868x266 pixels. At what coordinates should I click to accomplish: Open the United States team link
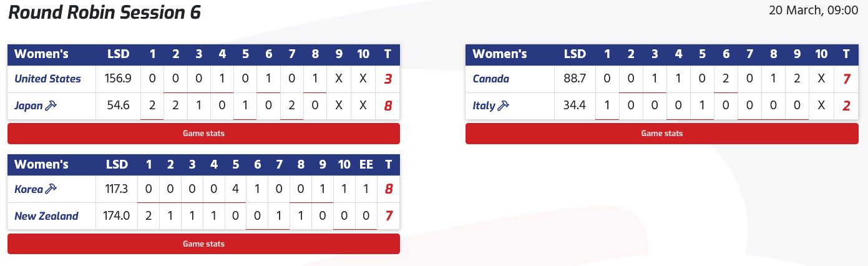coord(47,79)
